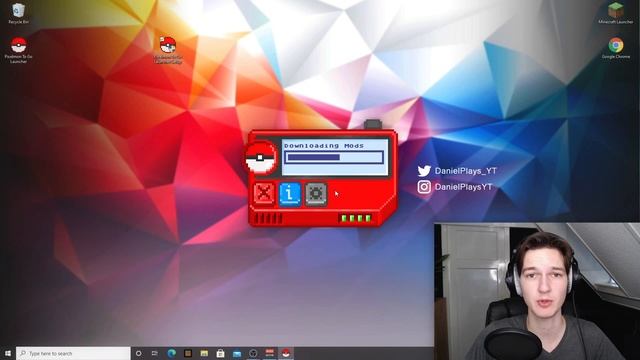Launch Microsoft Edge from taskbar

point(171,353)
